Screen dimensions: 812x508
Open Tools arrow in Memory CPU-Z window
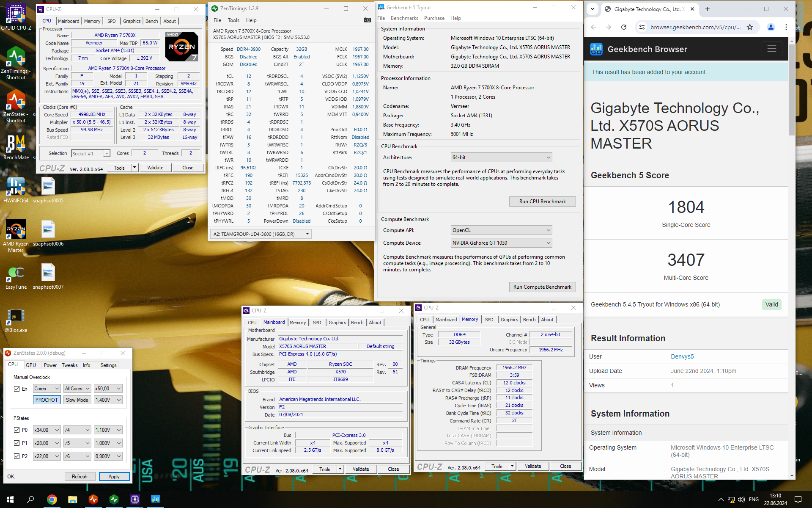coord(512,466)
